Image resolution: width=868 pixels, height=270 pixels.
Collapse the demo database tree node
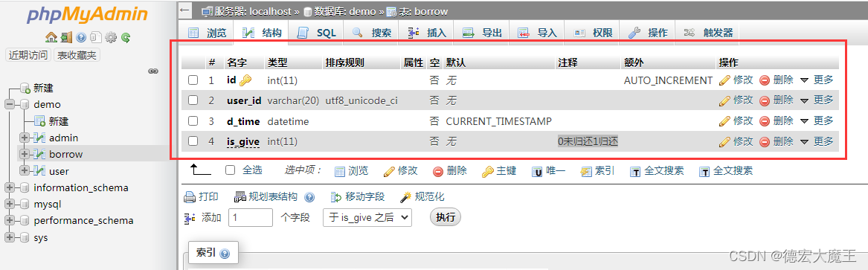[x=9, y=105]
